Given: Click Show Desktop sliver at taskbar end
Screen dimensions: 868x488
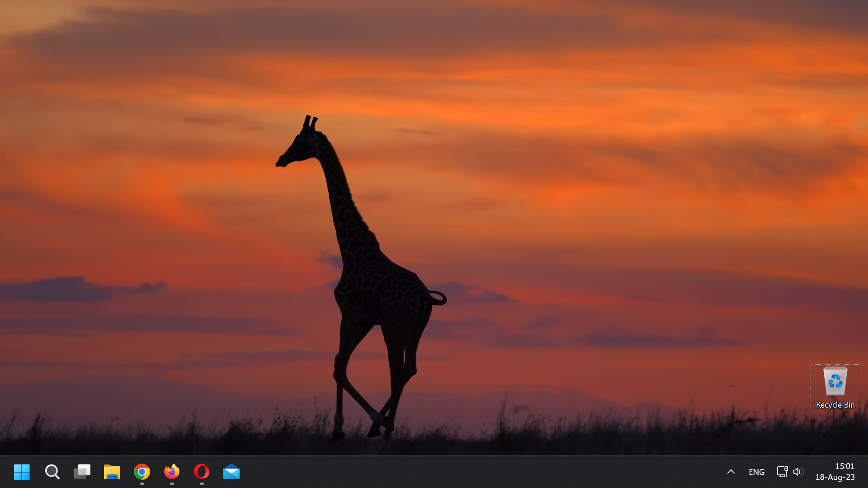Looking at the screenshot, I should 866,472.
